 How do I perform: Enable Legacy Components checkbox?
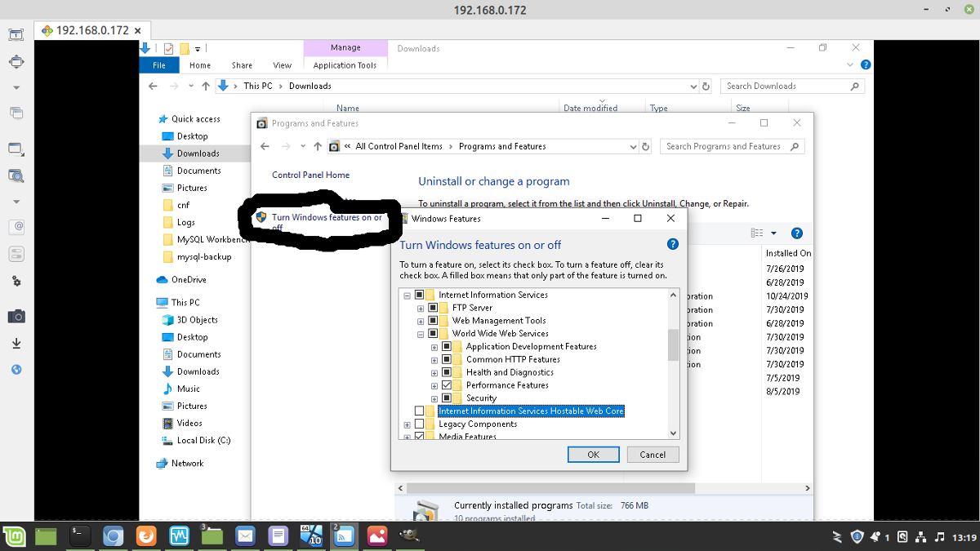(420, 424)
